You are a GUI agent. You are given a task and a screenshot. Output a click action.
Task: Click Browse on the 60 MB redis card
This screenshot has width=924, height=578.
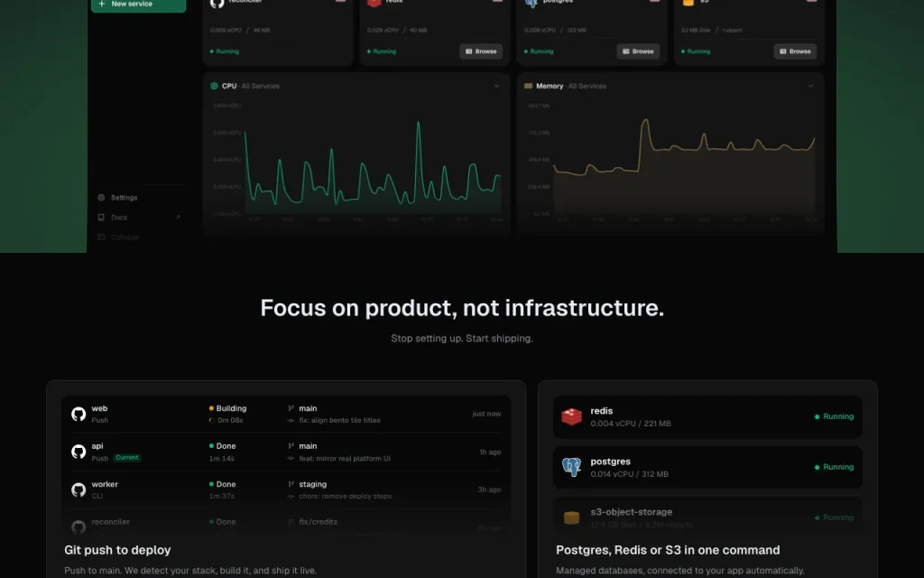pos(481,51)
